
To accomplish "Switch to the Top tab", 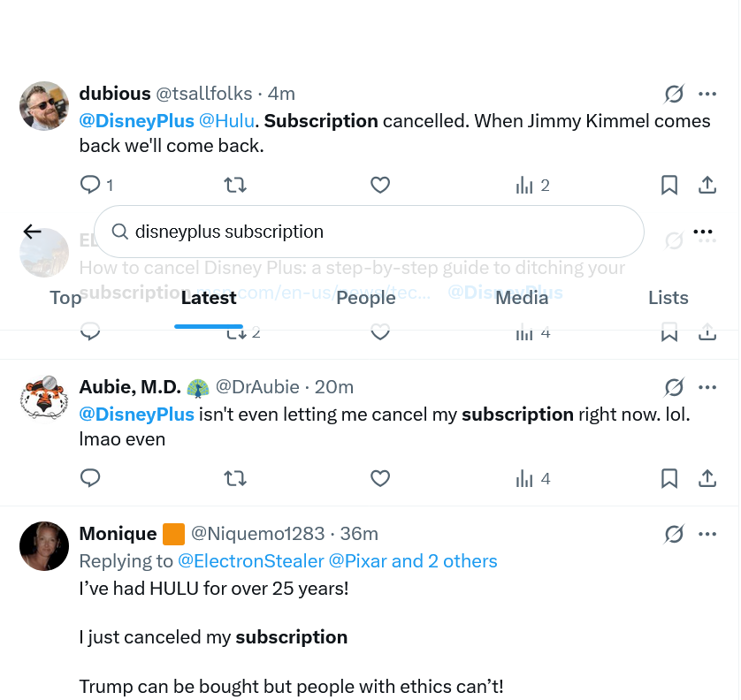I will click(x=65, y=298).
